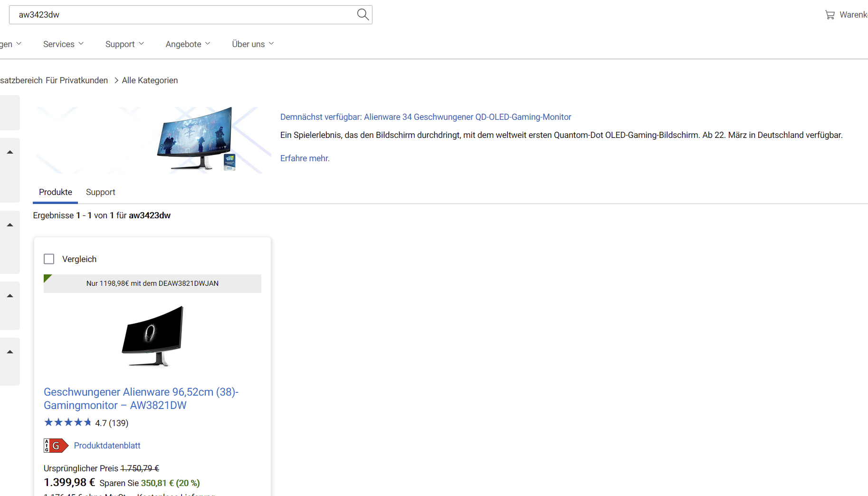This screenshot has height=496, width=868.
Task: Click the original price 1.750,79 €
Action: [x=140, y=468]
